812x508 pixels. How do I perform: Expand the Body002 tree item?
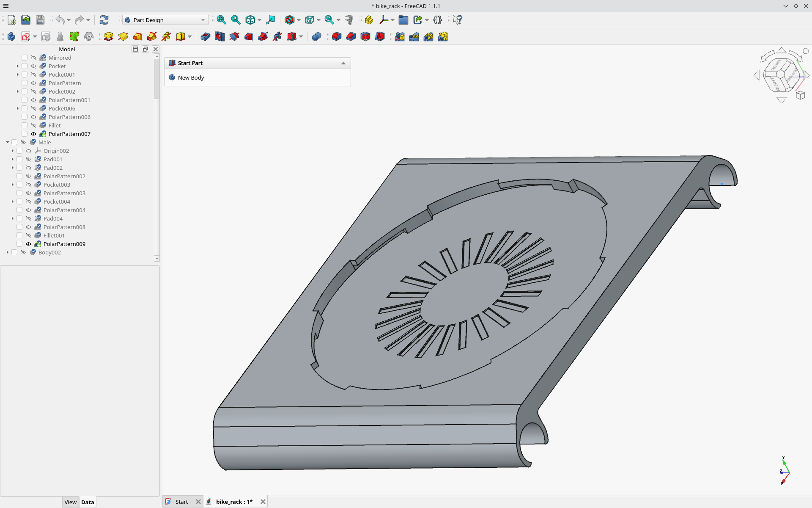[8, 252]
